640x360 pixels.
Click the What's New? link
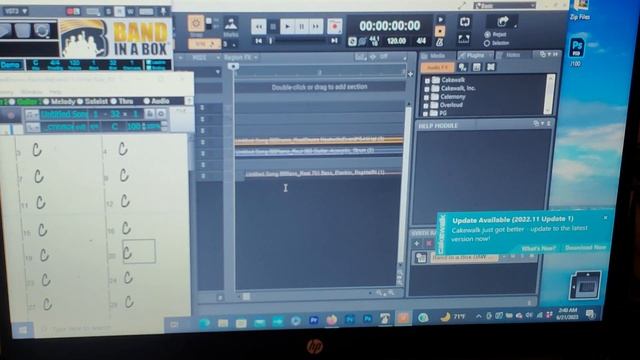pos(538,249)
